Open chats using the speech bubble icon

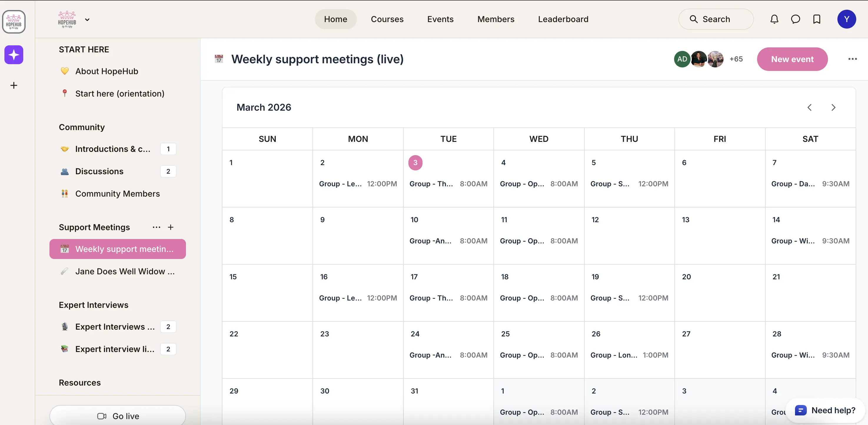click(x=795, y=19)
